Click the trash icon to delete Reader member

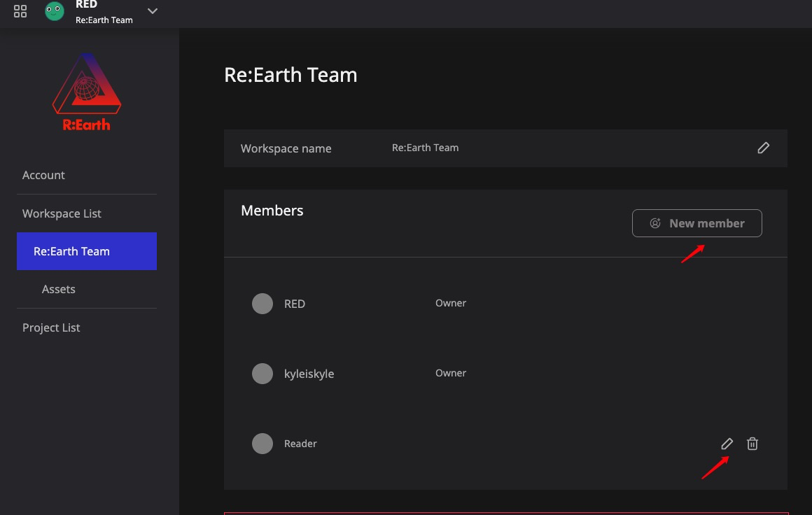[752, 444]
